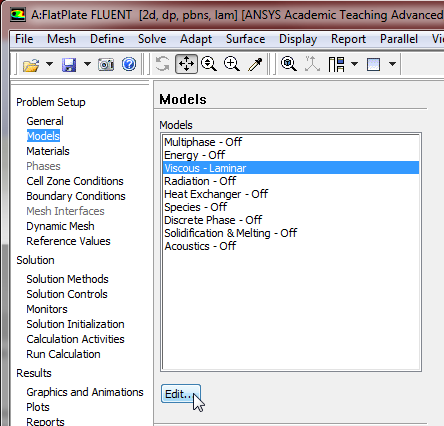Click the Save floppy disk icon

(x=69, y=64)
